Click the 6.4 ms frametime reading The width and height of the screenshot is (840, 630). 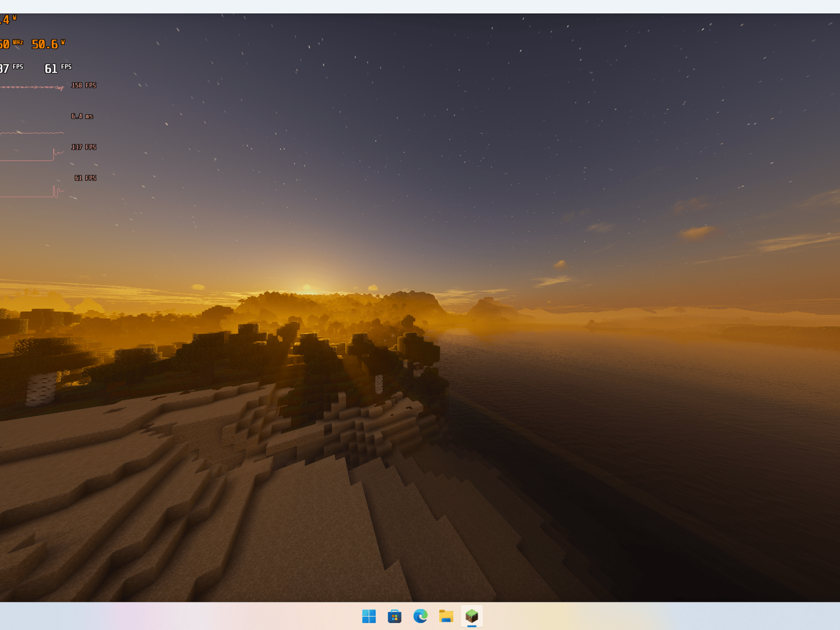coord(82,116)
